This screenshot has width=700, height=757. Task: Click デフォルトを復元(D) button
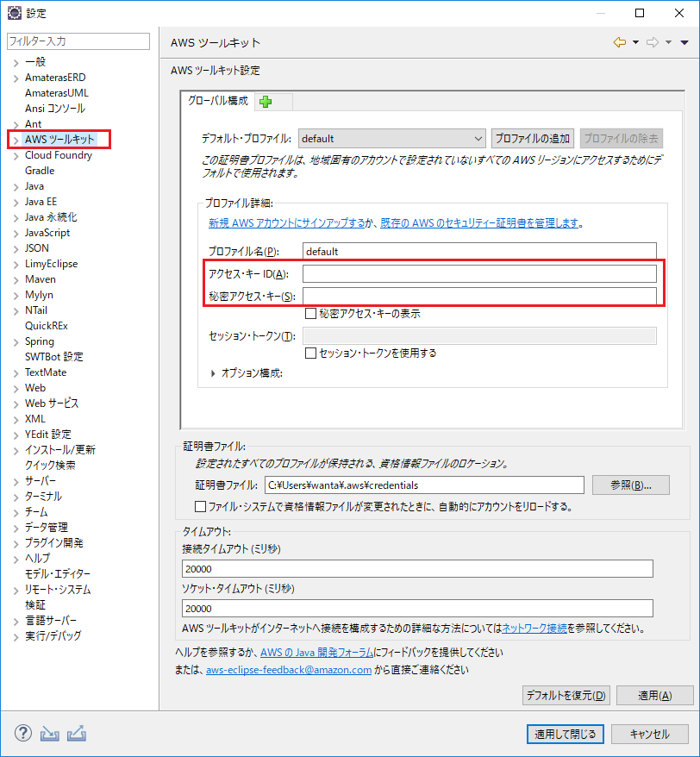566,695
